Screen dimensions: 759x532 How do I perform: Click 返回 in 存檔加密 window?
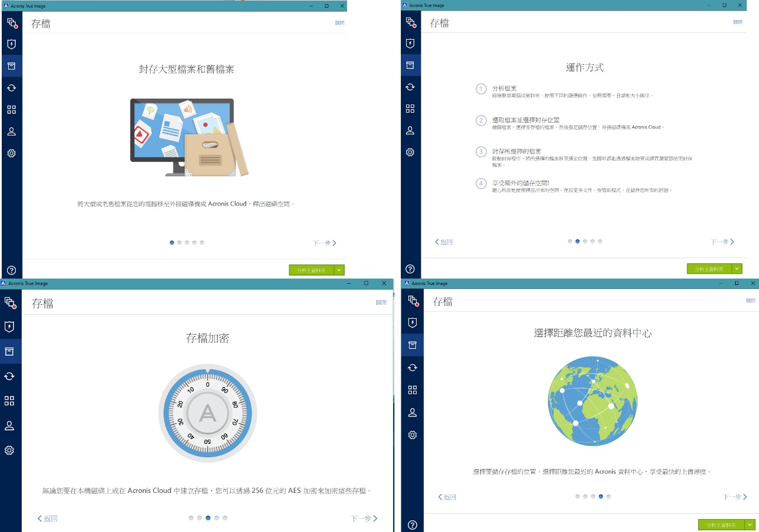click(x=47, y=519)
